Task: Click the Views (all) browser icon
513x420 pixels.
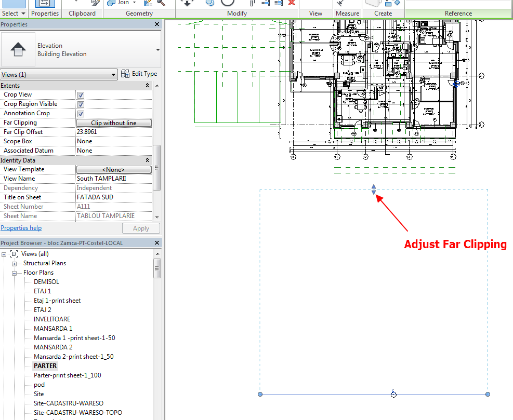Action: (x=14, y=254)
